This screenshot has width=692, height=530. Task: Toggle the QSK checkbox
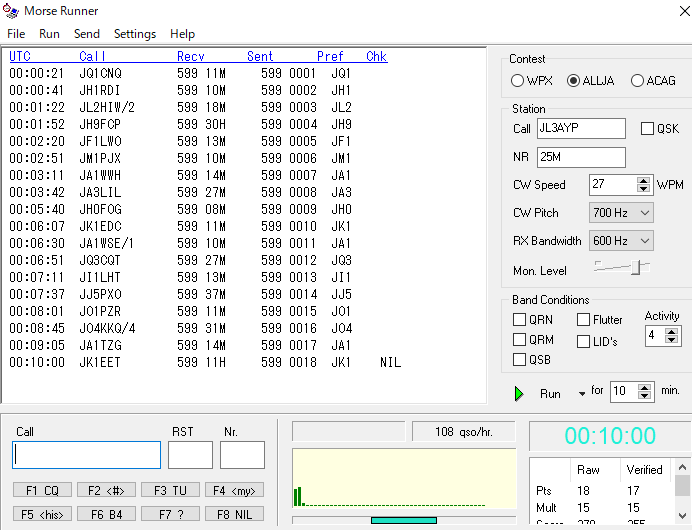pos(647,129)
